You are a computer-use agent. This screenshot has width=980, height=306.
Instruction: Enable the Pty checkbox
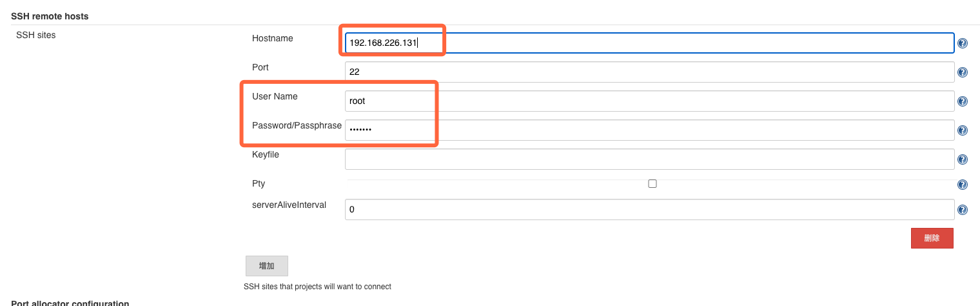pyautogui.click(x=652, y=184)
